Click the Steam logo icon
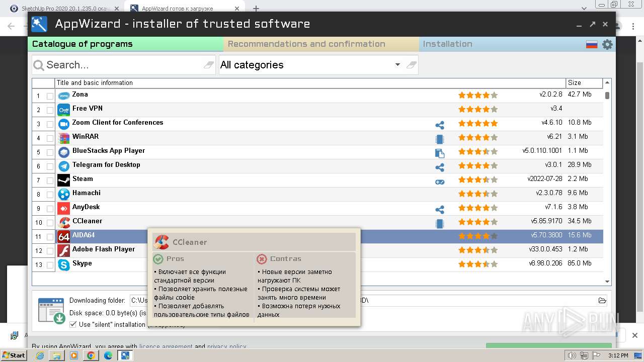644x362 pixels. (x=64, y=180)
